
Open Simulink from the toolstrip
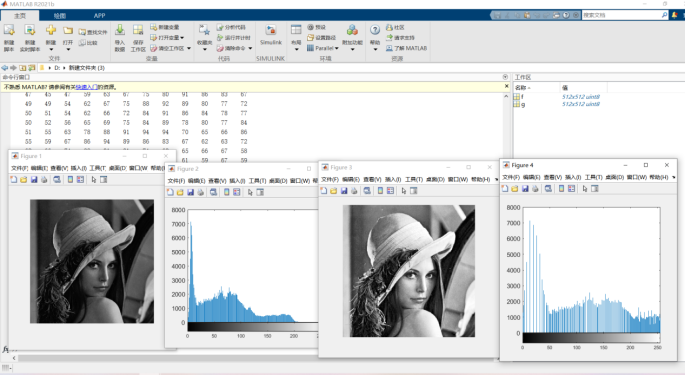coord(271,35)
